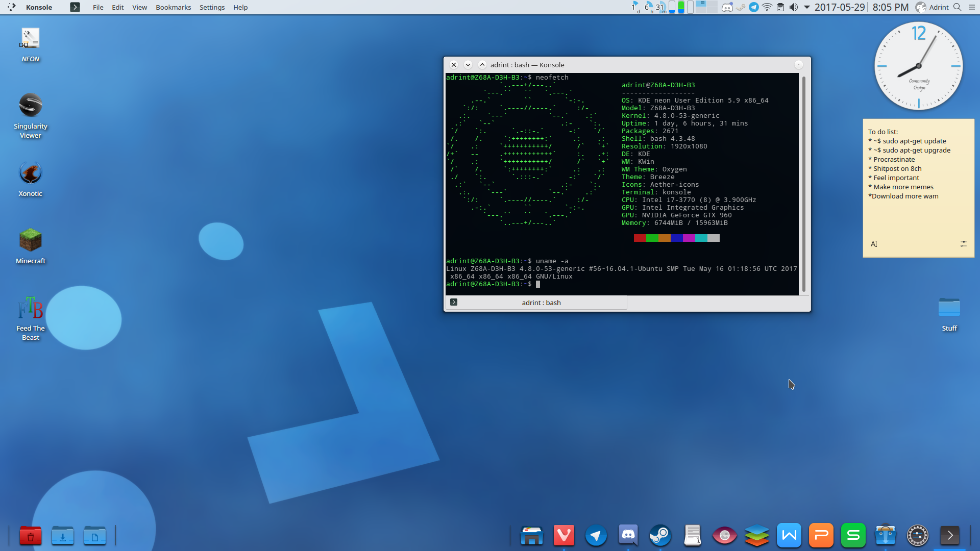Viewport: 980px width, 551px height.
Task: Open the eye image viewer in dock
Action: (x=724, y=536)
